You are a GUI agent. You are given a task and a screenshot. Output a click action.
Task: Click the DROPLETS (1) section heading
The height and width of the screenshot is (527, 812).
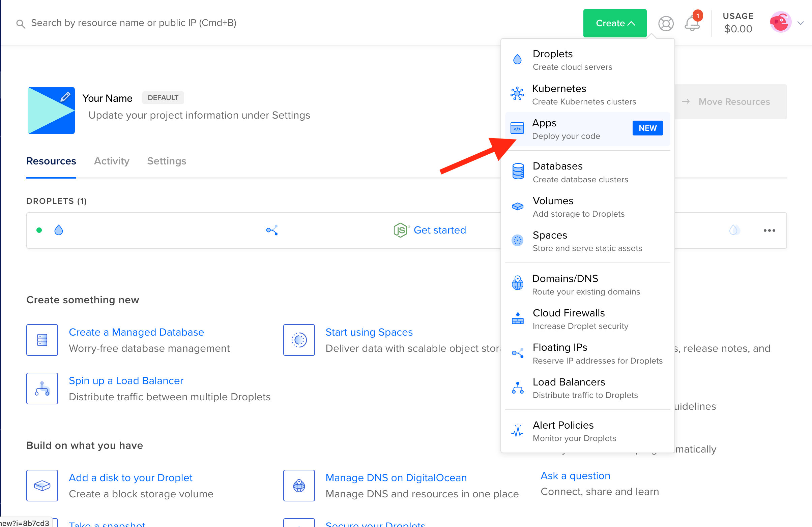tap(56, 201)
